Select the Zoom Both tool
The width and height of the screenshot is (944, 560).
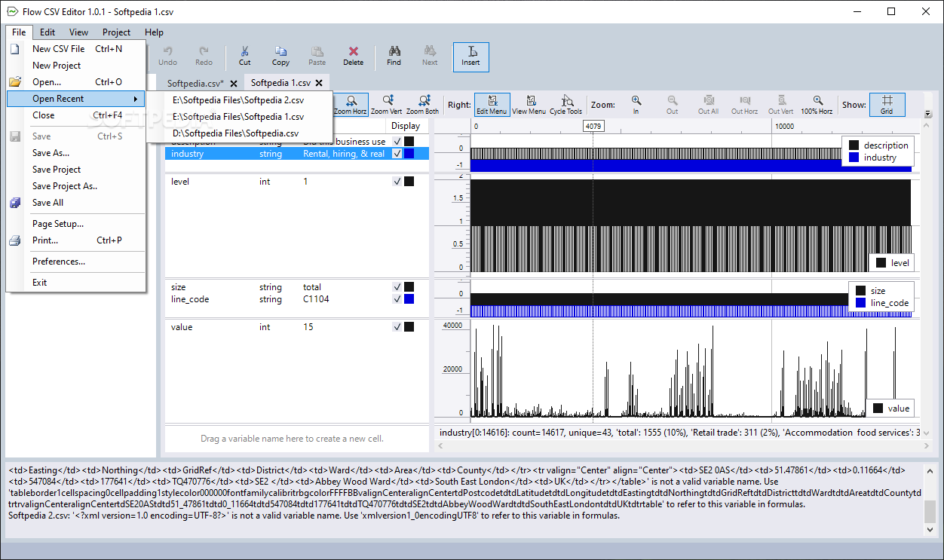(x=423, y=105)
